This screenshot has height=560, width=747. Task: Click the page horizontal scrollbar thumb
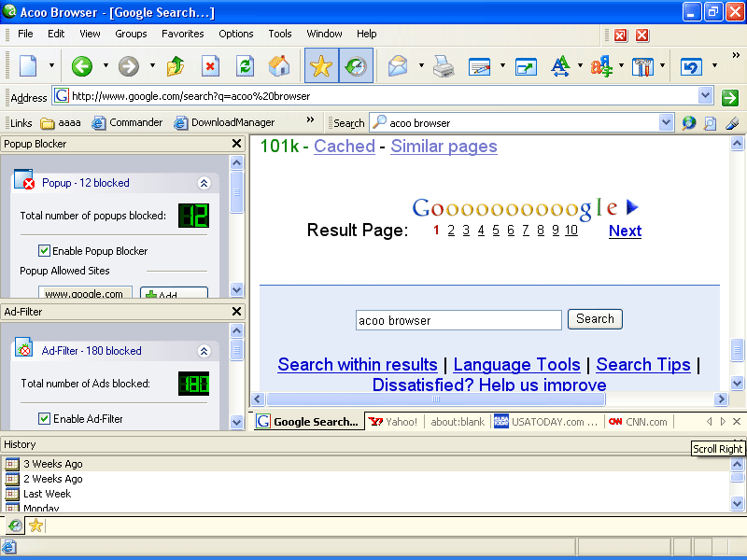click(x=436, y=399)
